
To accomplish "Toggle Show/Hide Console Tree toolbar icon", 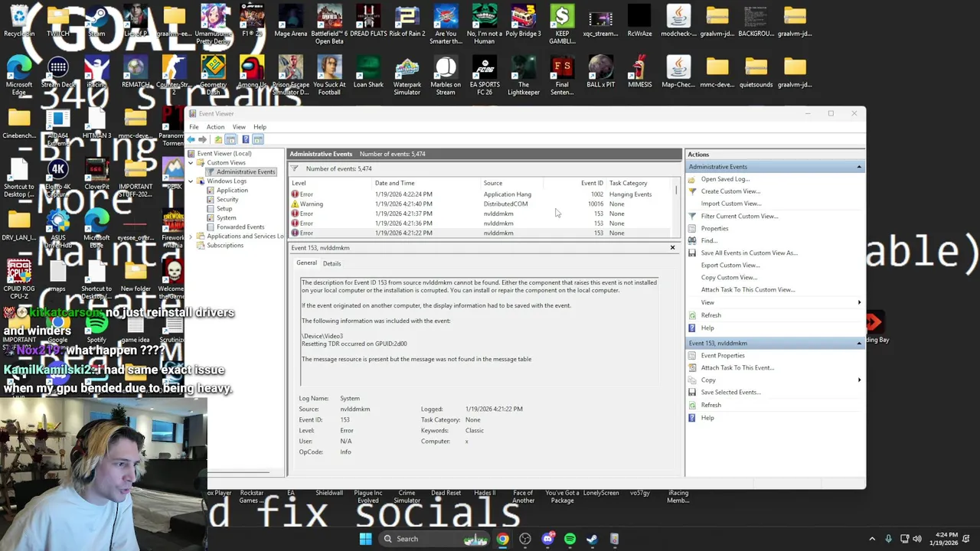I will click(x=230, y=139).
